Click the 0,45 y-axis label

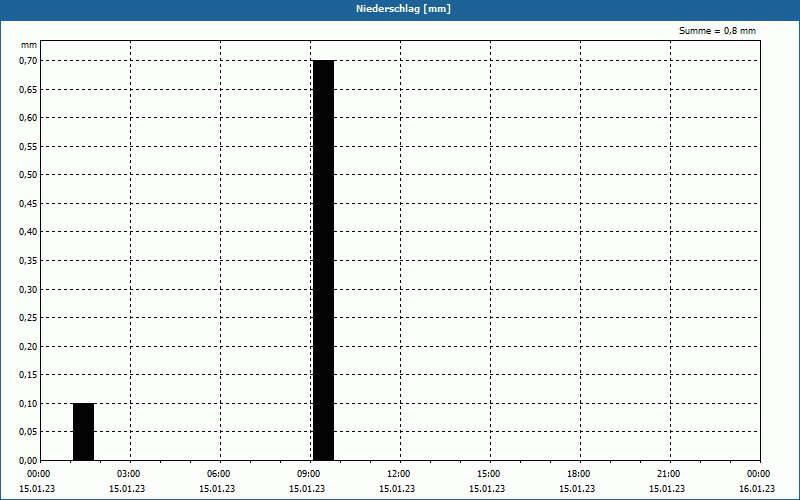pyautogui.click(x=28, y=204)
